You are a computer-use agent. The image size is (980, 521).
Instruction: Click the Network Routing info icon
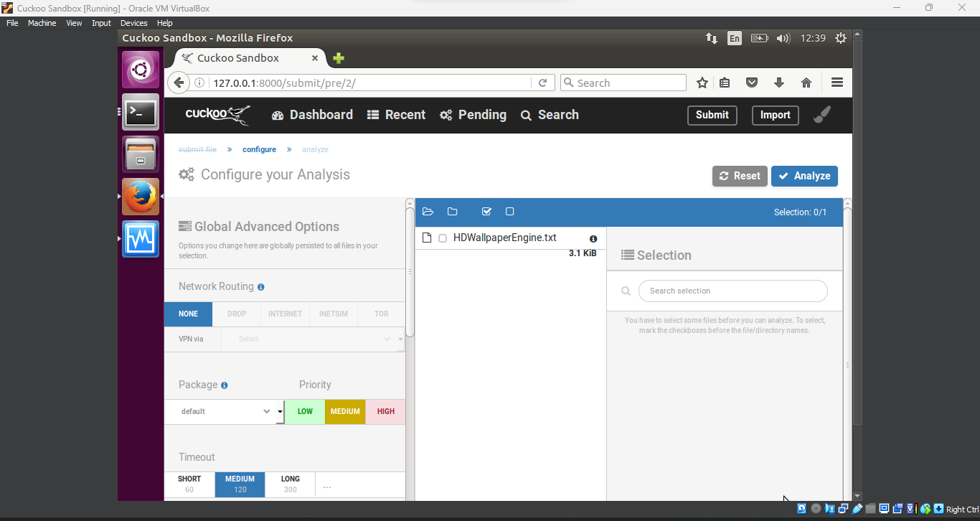(x=260, y=287)
